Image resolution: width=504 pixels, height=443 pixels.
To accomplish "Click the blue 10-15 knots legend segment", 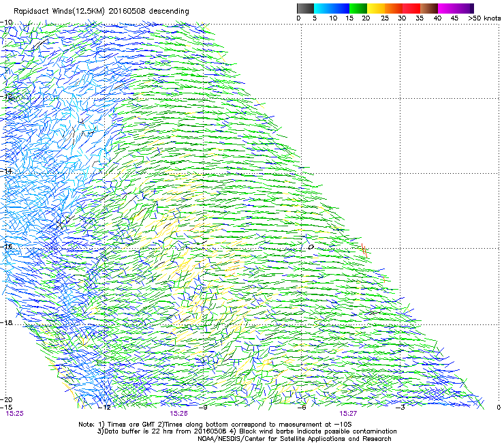I will pos(341,8).
